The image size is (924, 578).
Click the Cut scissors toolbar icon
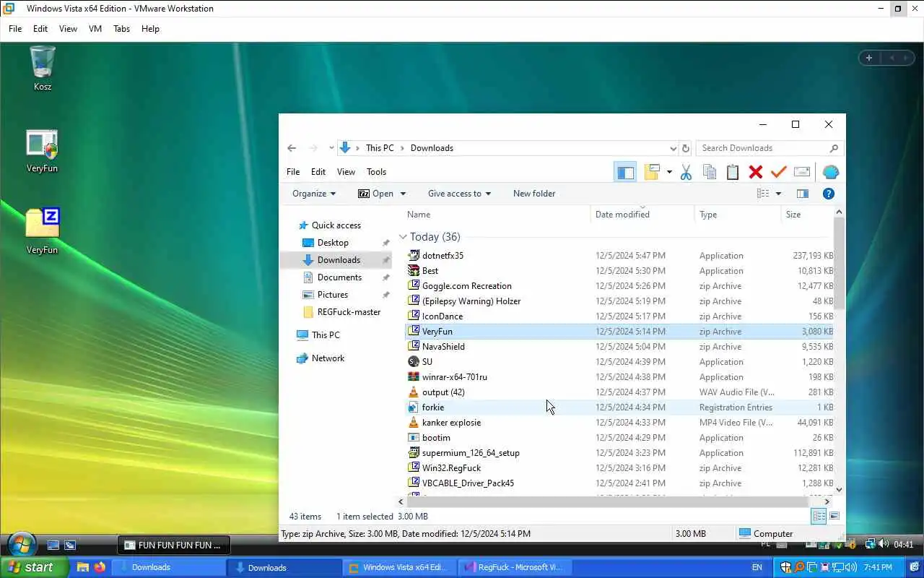[x=686, y=172]
